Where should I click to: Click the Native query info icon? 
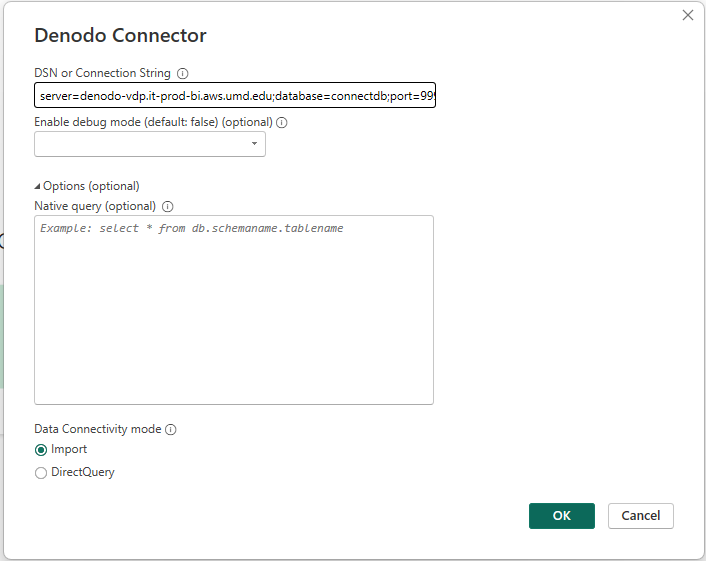[x=167, y=207]
